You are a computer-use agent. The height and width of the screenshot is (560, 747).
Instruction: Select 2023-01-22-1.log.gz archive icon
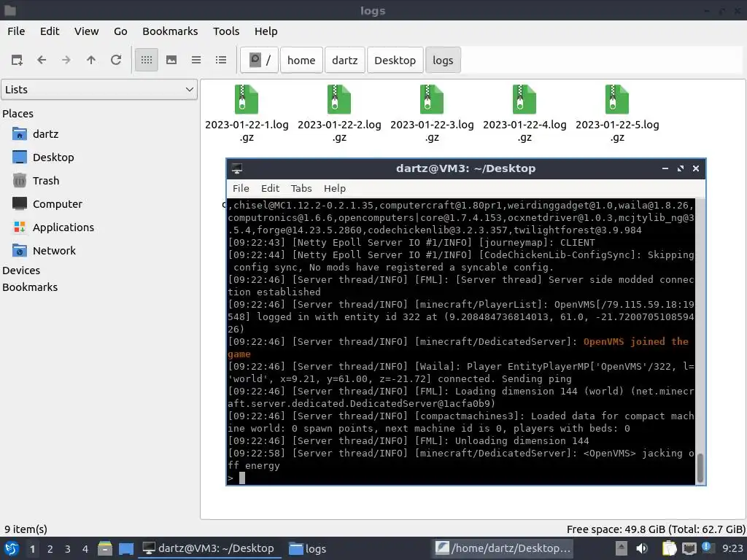click(x=247, y=99)
